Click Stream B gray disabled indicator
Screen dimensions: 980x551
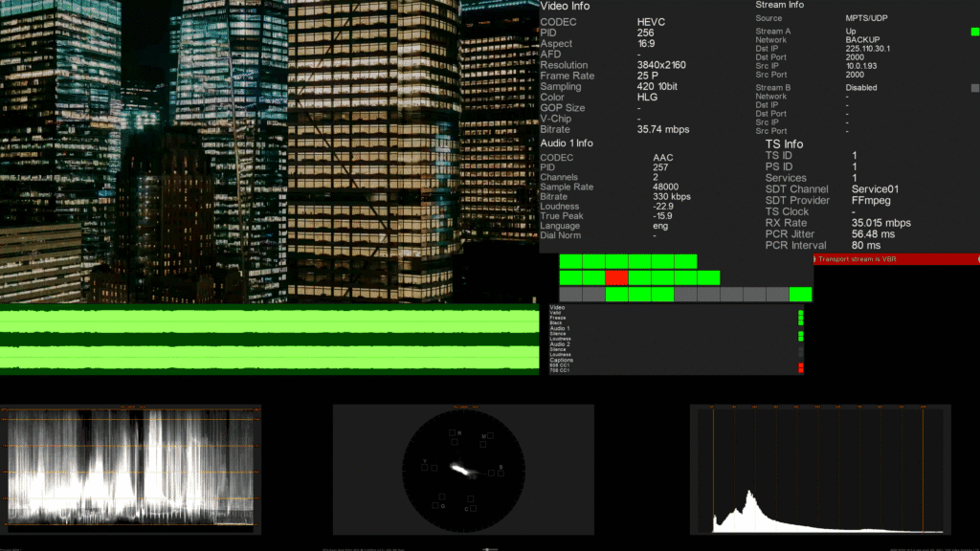(x=974, y=87)
